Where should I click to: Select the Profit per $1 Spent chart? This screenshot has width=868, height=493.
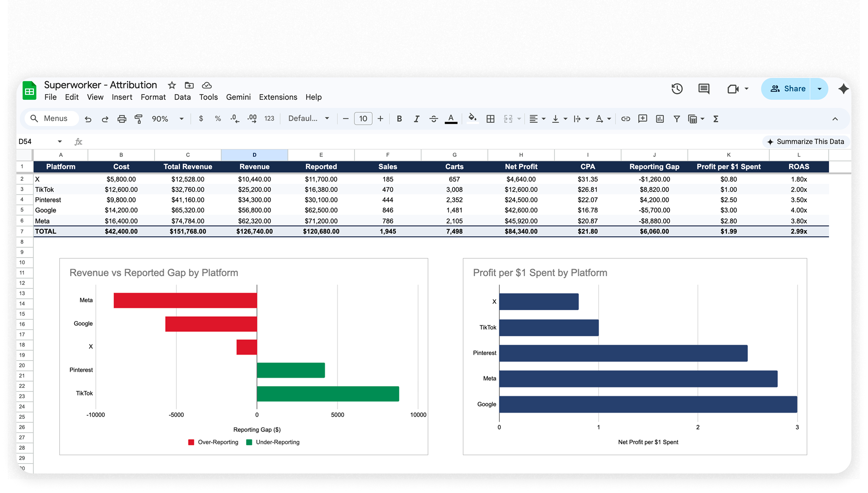pos(635,356)
